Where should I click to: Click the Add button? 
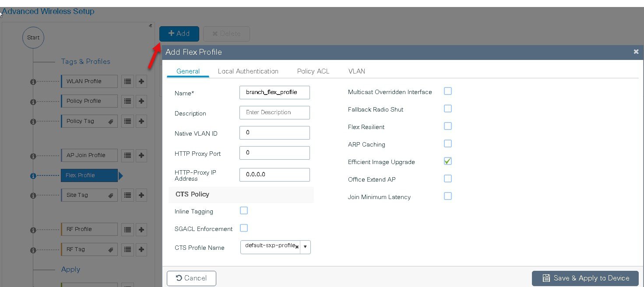tap(179, 34)
